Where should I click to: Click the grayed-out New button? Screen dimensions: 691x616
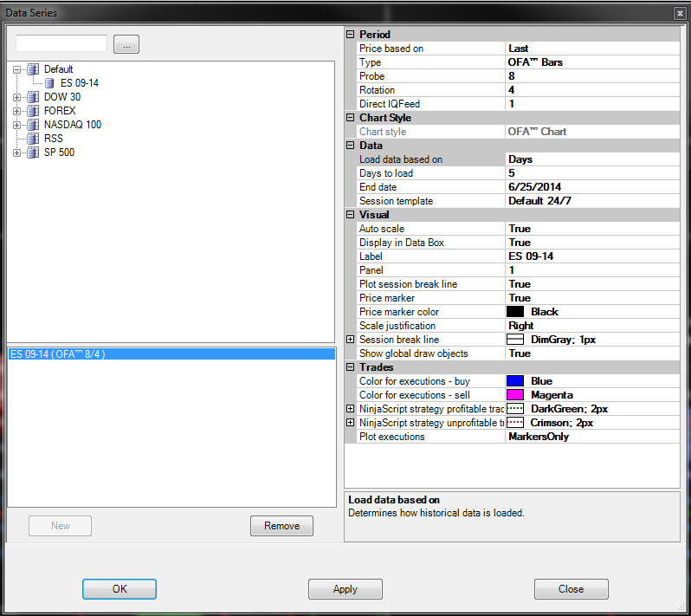(x=61, y=526)
